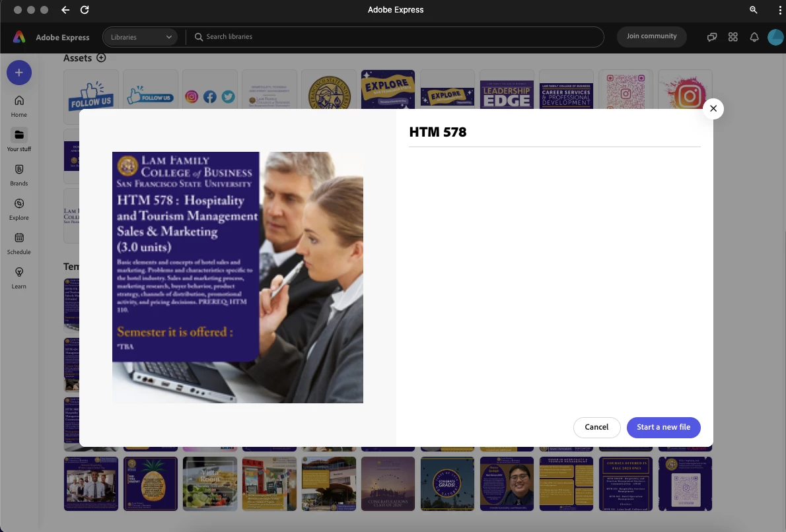Image resolution: width=786 pixels, height=532 pixels.
Task: Go to Home in sidebar
Action: point(19,106)
